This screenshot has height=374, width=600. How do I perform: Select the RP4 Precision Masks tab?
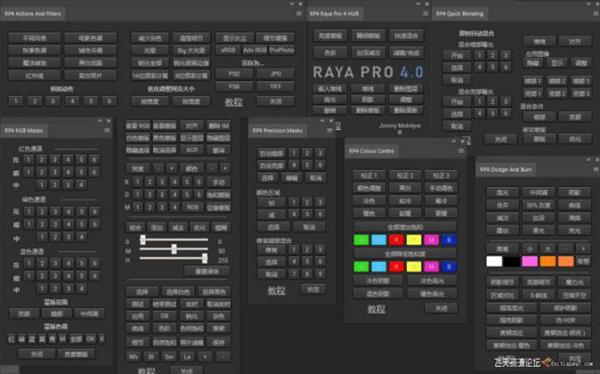tap(277, 131)
